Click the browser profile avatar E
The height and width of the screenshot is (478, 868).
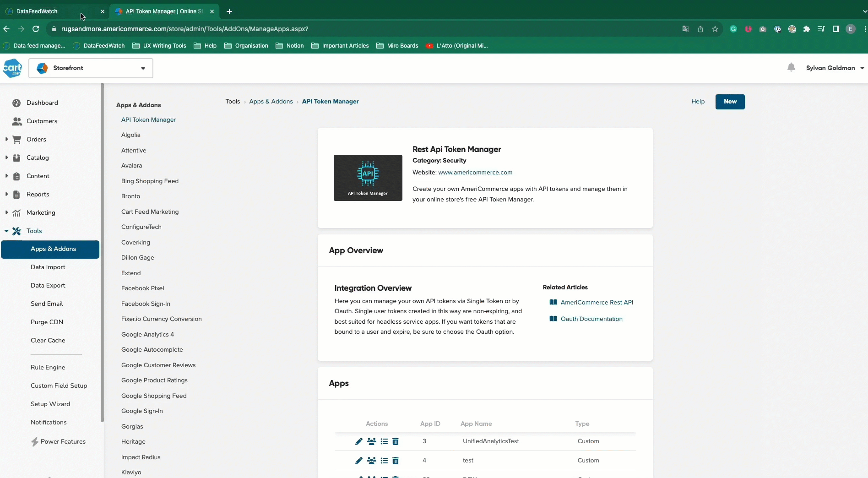(x=851, y=29)
